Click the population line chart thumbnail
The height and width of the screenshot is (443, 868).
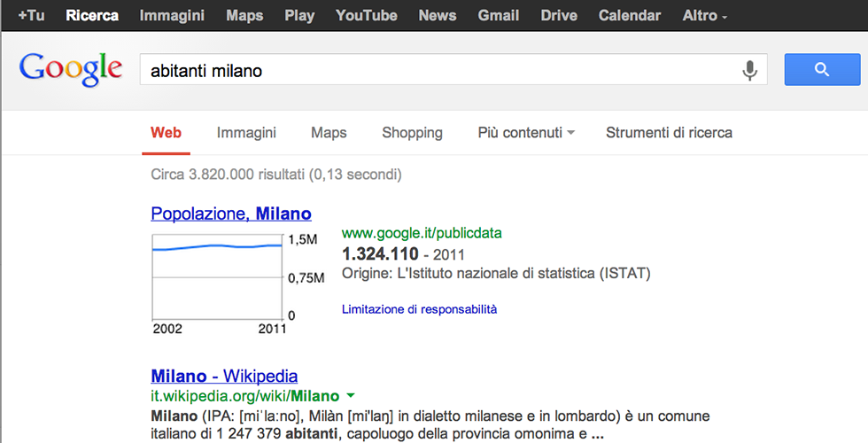[217, 276]
